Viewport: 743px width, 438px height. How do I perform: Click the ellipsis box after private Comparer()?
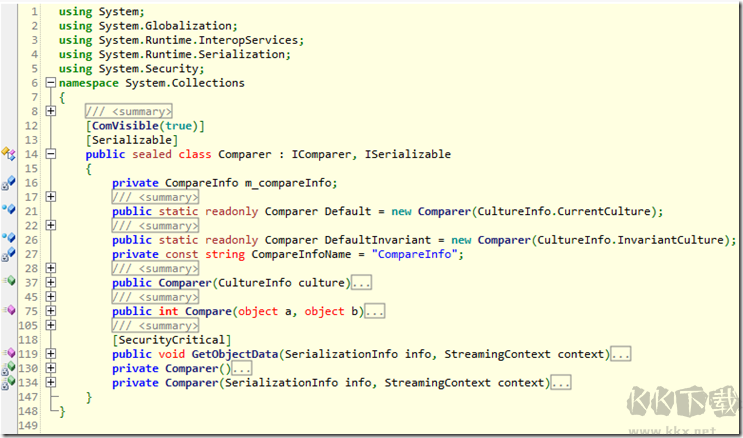pos(242,368)
